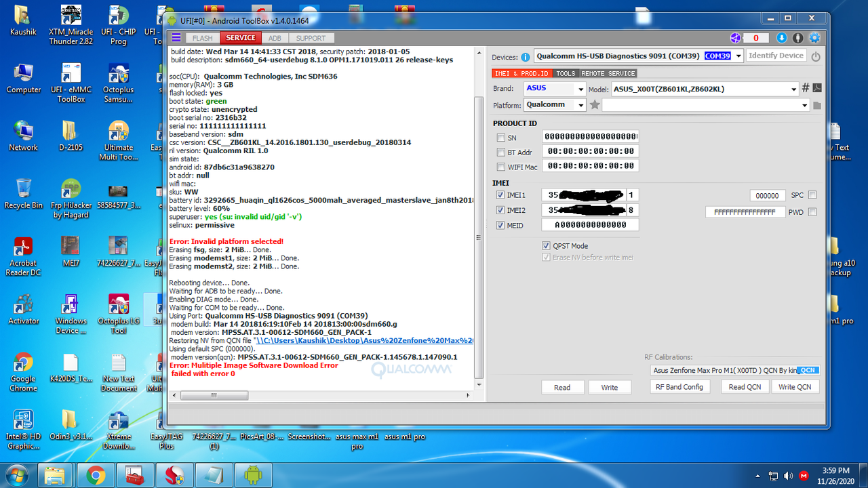
Task: Toggle the QPST Mode checkbox
Action: pyautogui.click(x=547, y=246)
